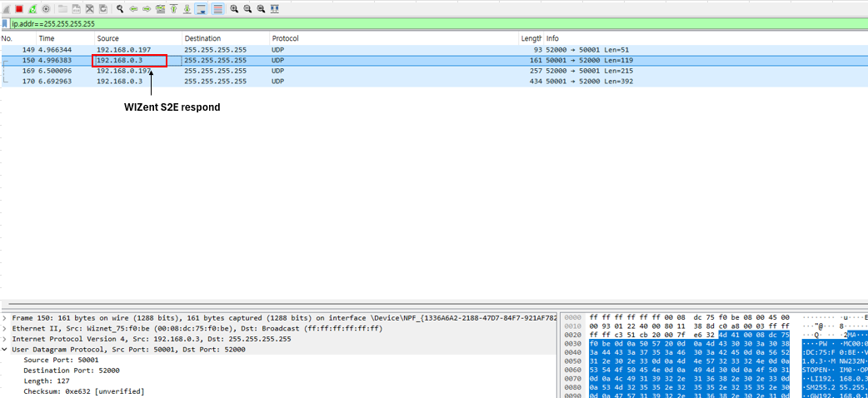This screenshot has height=398, width=868.
Task: Close the capture file with the X icon
Action: coord(89,9)
